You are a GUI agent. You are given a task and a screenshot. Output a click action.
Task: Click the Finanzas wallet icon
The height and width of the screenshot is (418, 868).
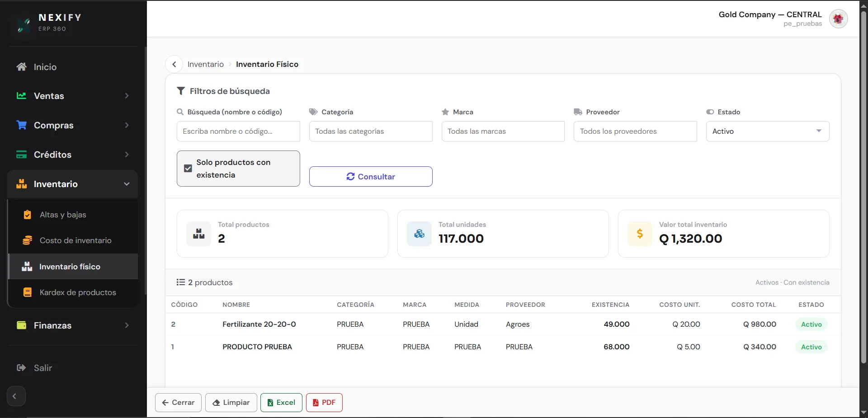pyautogui.click(x=21, y=325)
